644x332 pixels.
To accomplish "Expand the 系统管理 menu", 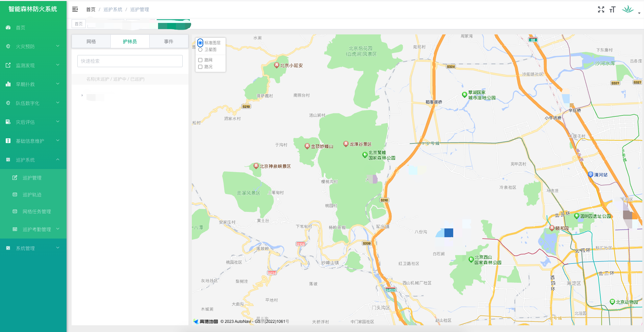I will point(58,248).
